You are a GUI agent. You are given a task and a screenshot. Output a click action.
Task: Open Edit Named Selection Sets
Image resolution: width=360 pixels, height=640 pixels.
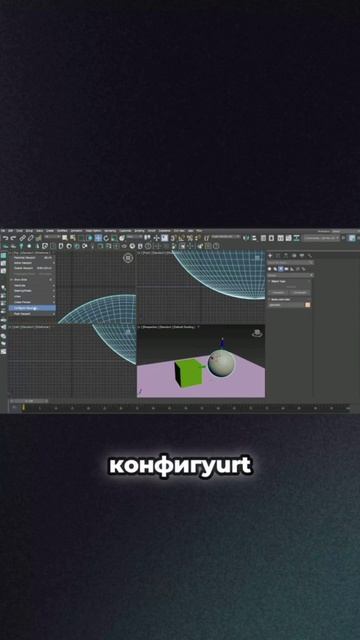[207, 238]
